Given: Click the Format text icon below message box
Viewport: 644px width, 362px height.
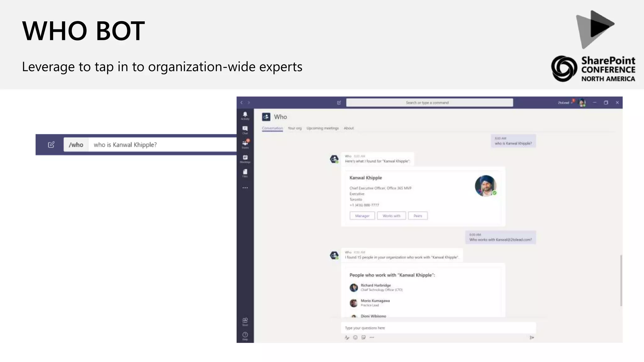Looking at the screenshot, I should coord(347,337).
